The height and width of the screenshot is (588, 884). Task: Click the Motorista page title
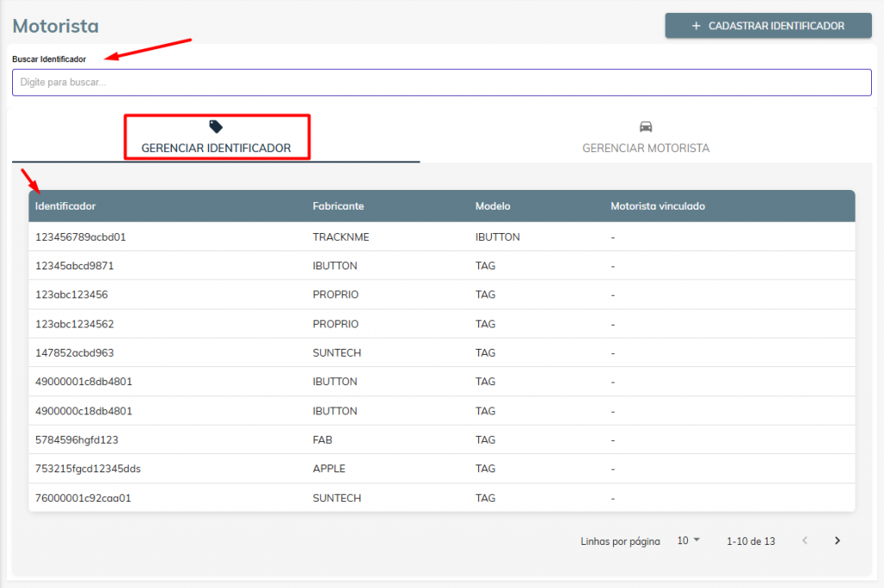[x=56, y=26]
